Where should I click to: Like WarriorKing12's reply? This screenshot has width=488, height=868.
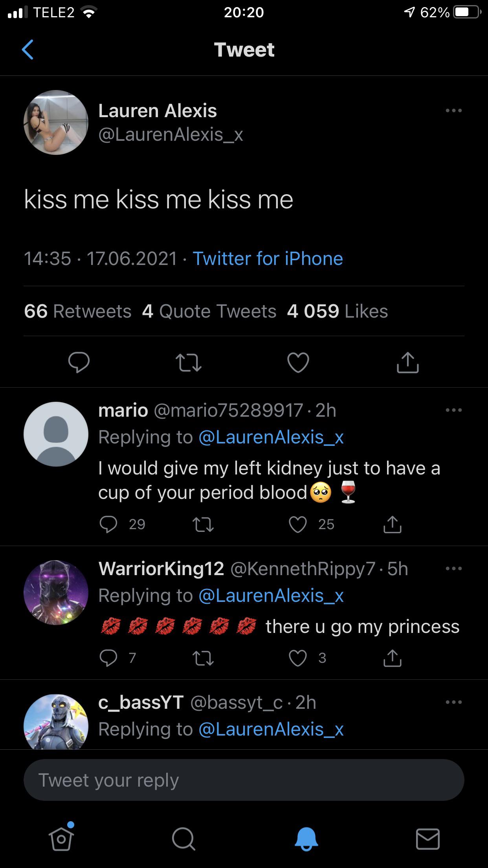[x=298, y=658]
